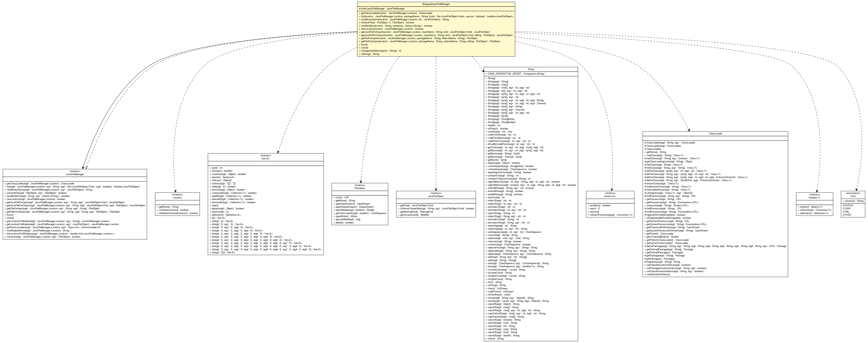Select size() : int in Set<E>
868x343 pixels.
pos(216,168)
